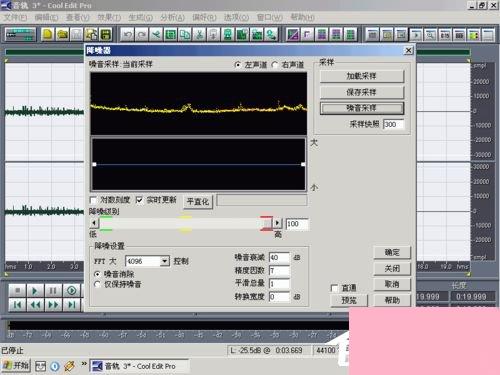
Task: Click the Fast Forward transport button
Action: pyautogui.click(x=53, y=305)
